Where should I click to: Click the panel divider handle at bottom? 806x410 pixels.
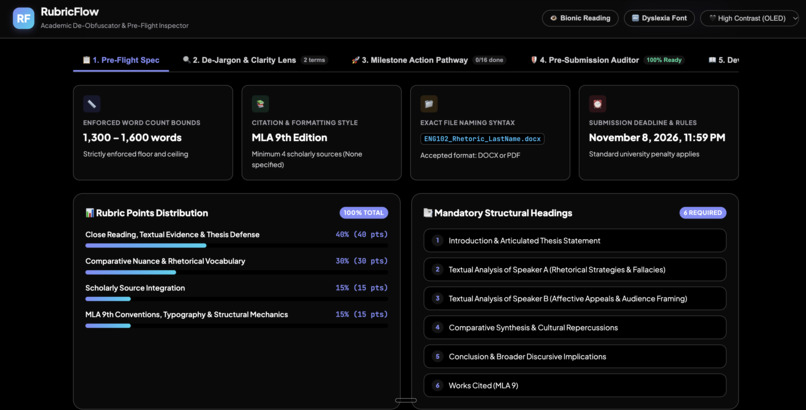[x=406, y=400]
